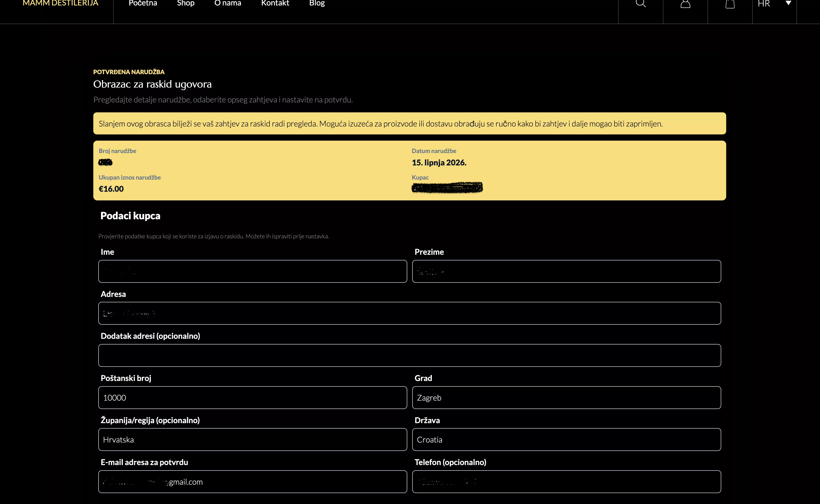Click the Broj narudžbe label

pos(117,151)
